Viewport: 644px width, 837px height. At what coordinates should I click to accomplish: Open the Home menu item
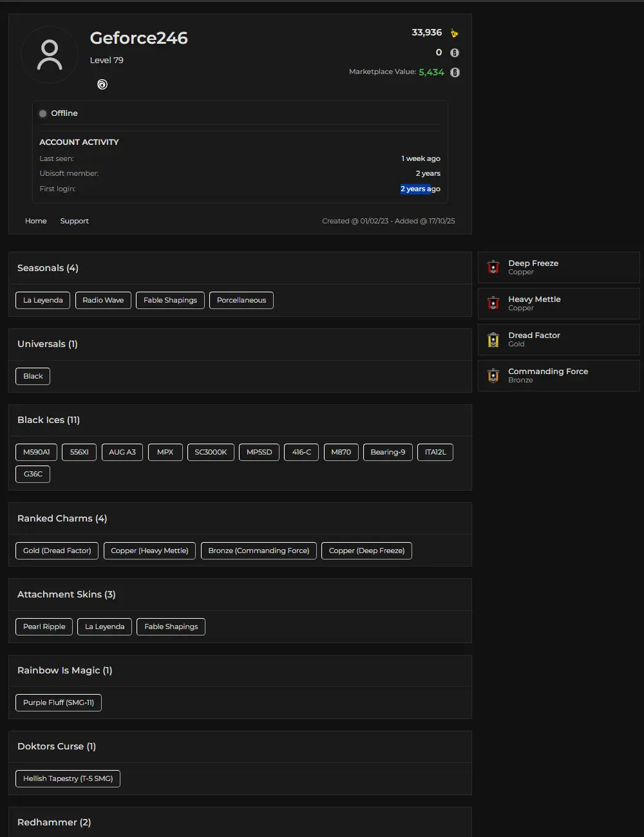point(36,221)
